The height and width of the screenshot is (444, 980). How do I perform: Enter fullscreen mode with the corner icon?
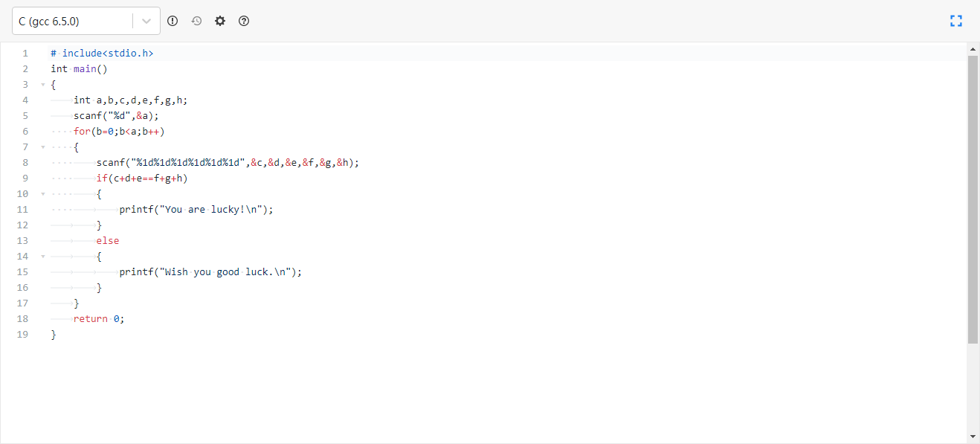[956, 21]
